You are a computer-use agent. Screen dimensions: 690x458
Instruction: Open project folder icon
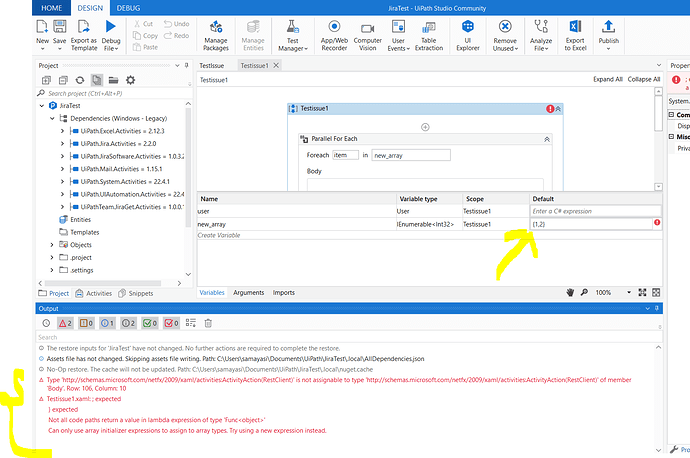click(114, 80)
